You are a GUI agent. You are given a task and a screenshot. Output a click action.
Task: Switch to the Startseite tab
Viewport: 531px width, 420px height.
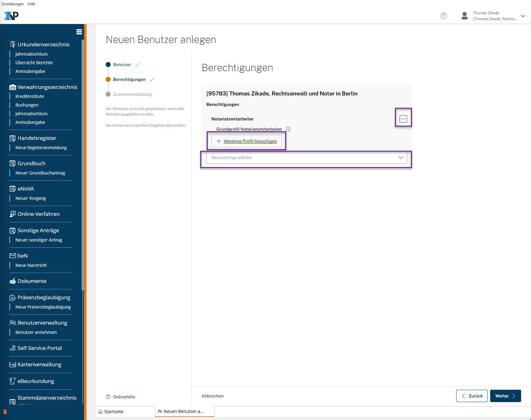113,412
